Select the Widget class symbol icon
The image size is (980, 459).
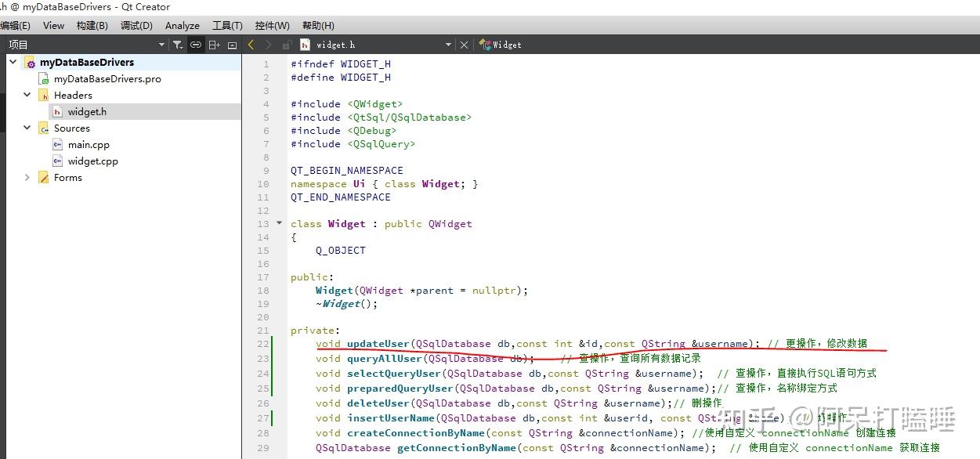click(485, 45)
